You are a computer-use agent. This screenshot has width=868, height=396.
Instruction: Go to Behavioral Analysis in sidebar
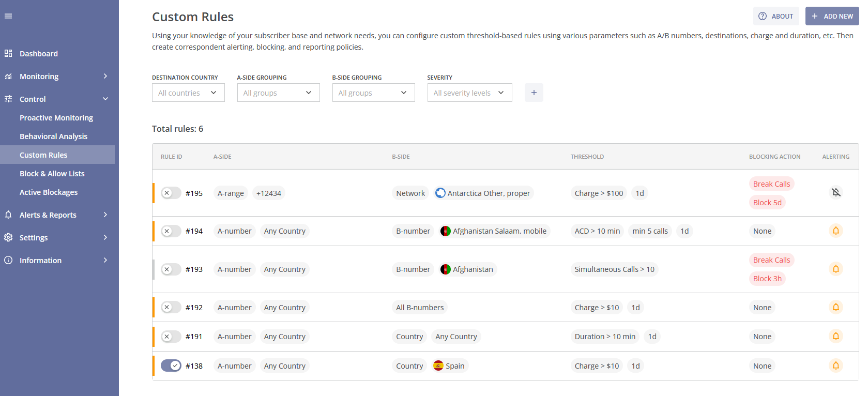pyautogui.click(x=54, y=136)
